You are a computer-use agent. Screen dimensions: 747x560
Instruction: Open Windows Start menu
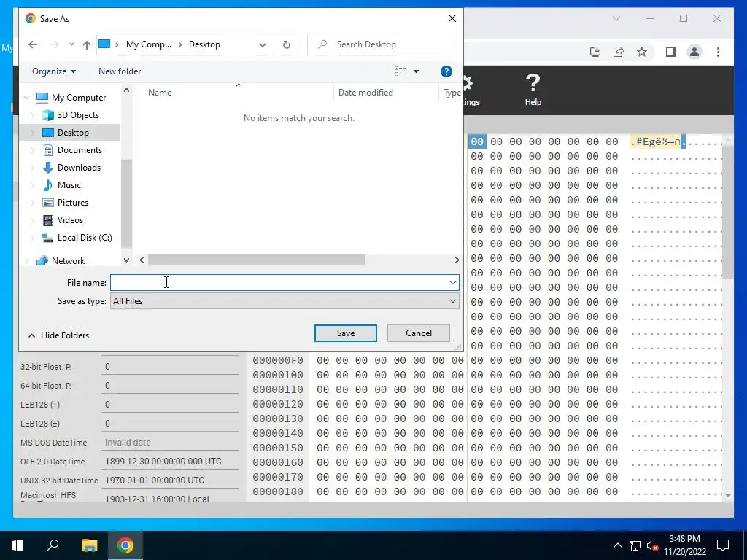[18, 545]
